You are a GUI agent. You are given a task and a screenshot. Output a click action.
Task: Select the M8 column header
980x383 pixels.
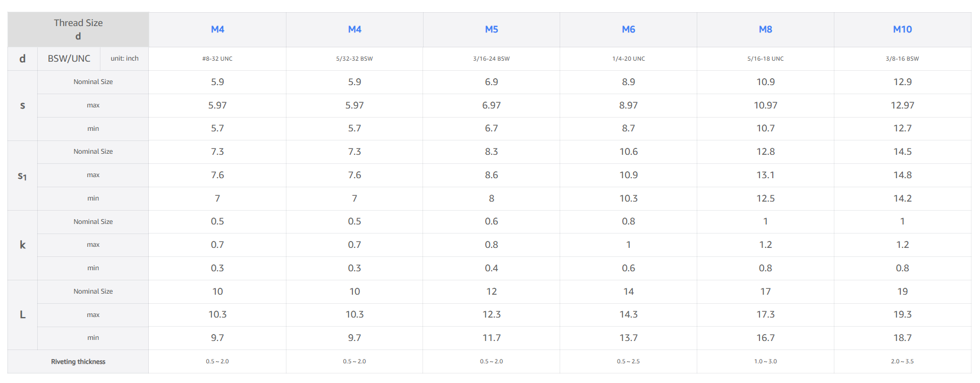tap(765, 29)
